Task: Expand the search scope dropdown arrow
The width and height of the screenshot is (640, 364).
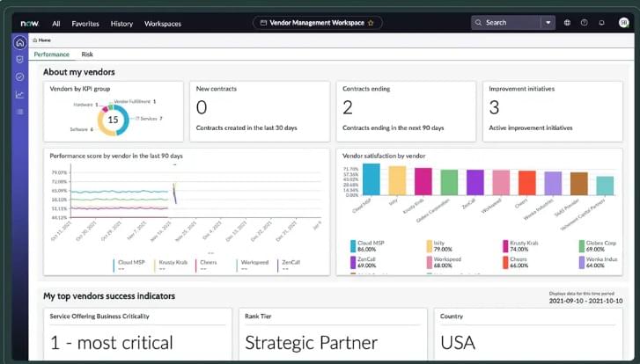Action: point(548,23)
